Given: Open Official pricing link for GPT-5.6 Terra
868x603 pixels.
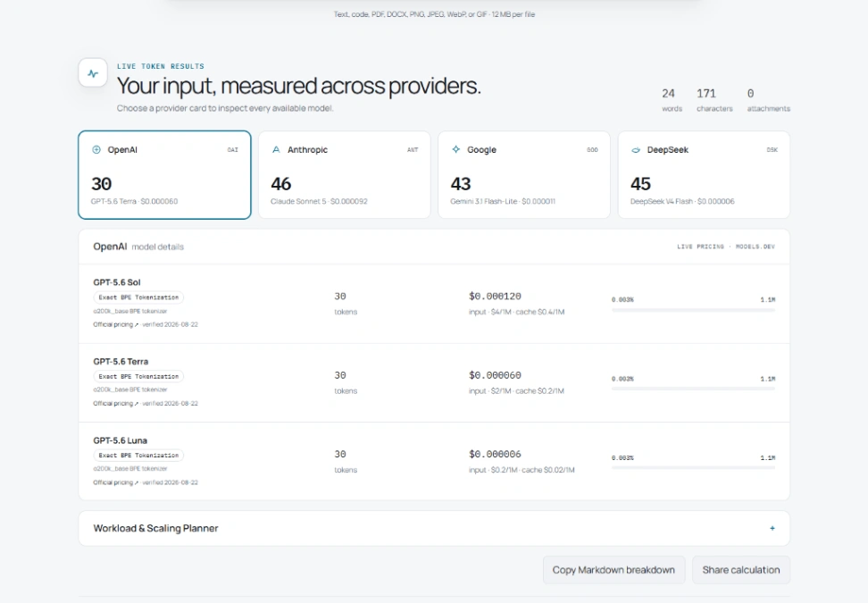Looking at the screenshot, I should pos(116,404).
